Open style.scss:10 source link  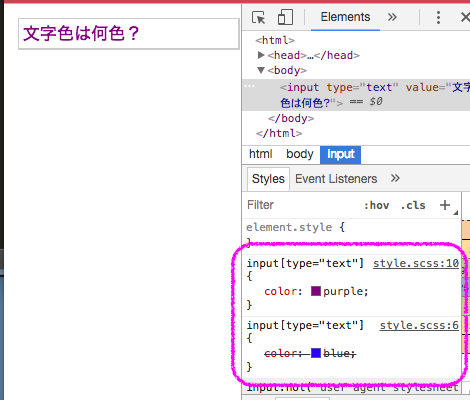[x=416, y=264]
